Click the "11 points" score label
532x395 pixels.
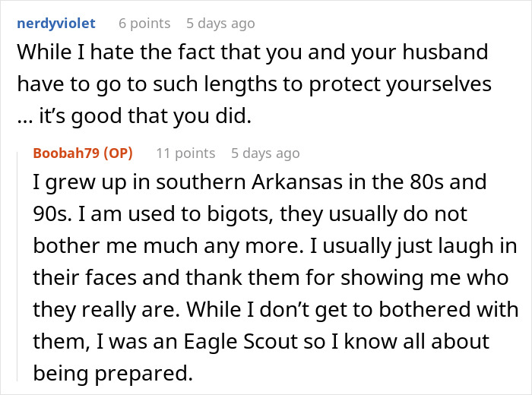pyautogui.click(x=185, y=153)
